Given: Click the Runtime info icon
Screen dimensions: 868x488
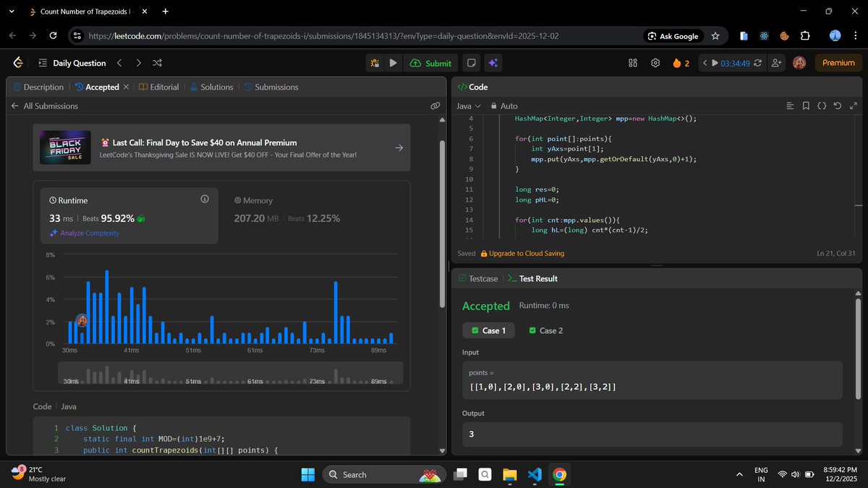Looking at the screenshot, I should (204, 199).
